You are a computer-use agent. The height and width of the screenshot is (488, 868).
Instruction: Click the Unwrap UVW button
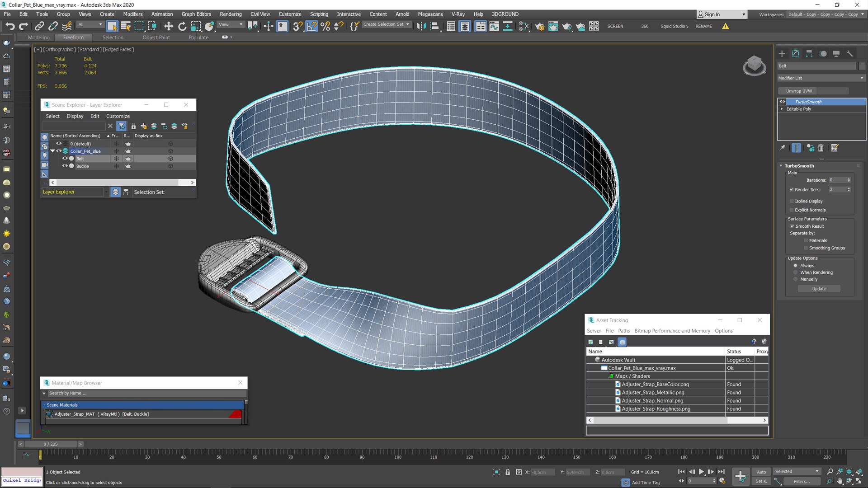point(799,91)
